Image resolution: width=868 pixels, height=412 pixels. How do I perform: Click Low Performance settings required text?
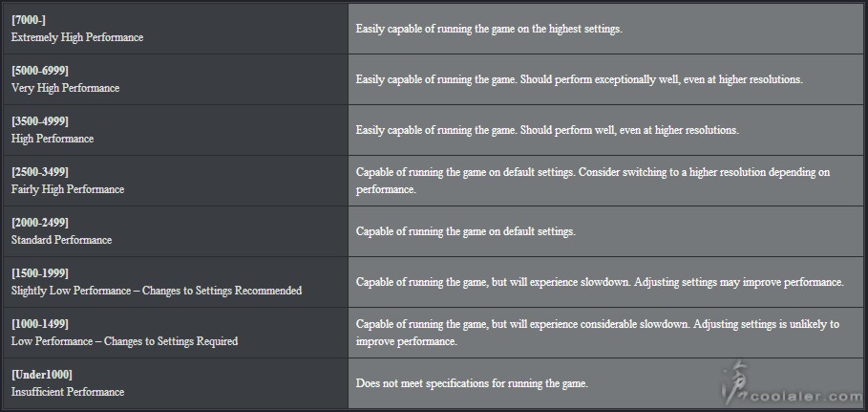tap(124, 341)
